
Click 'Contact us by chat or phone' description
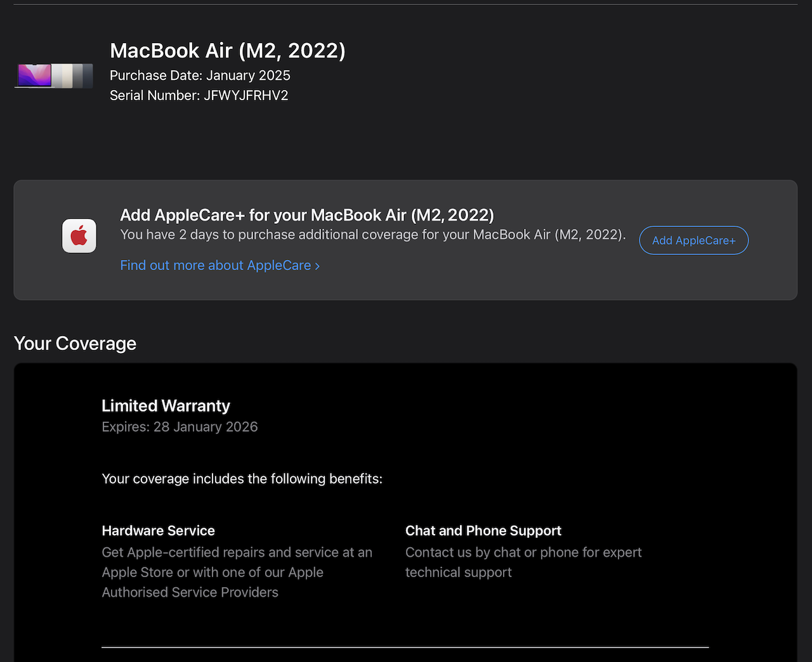pyautogui.click(x=523, y=562)
